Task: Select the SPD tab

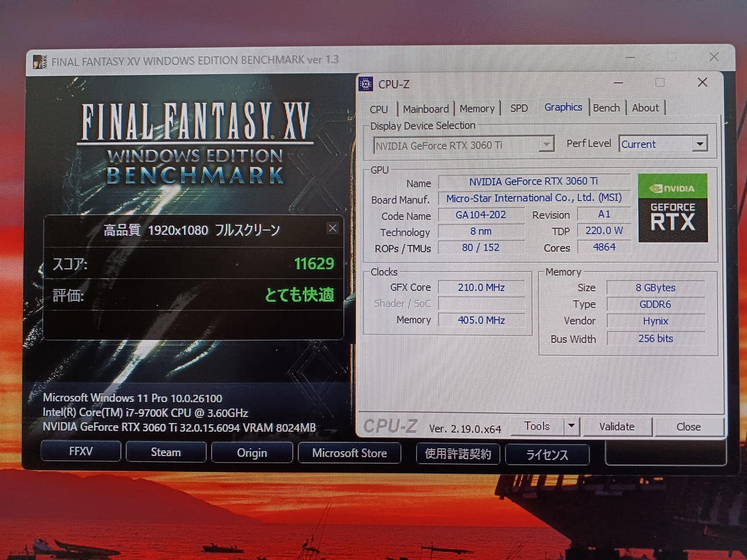Action: point(519,108)
